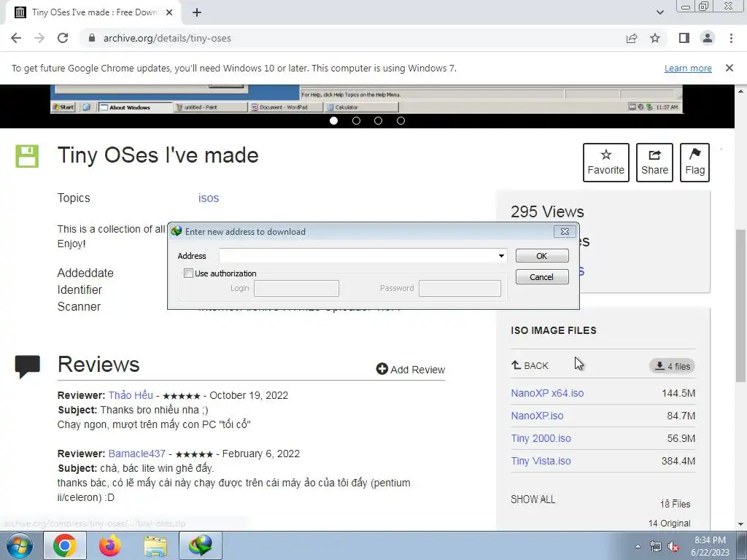Click the network tray icon
Viewport: 747px width, 560px height.
click(x=656, y=546)
